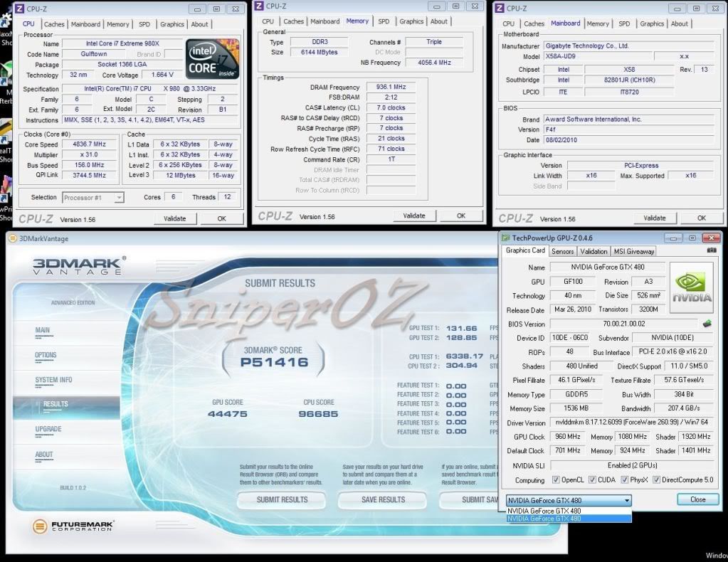Click the 3DMark Vantage logo
The width and height of the screenshot is (728, 562).
tap(79, 266)
